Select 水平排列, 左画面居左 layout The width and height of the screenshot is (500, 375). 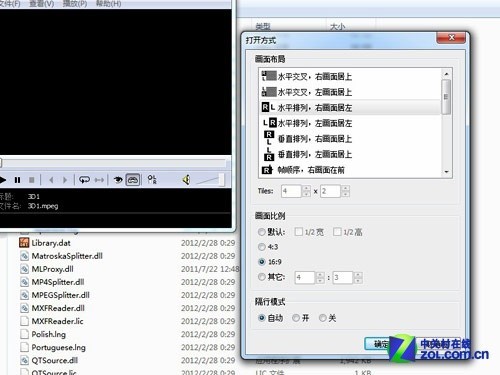[x=350, y=123]
